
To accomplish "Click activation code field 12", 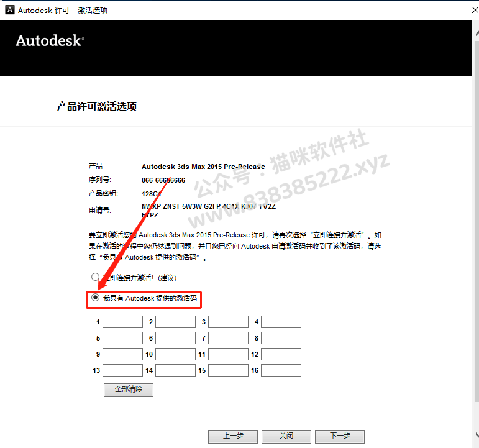I will [x=281, y=354].
